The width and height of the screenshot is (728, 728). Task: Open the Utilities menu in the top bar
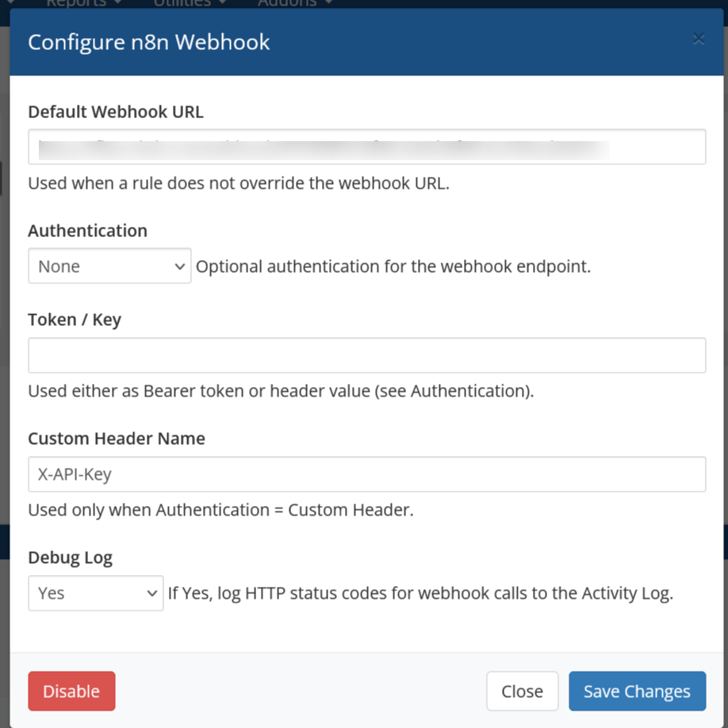click(188, 3)
